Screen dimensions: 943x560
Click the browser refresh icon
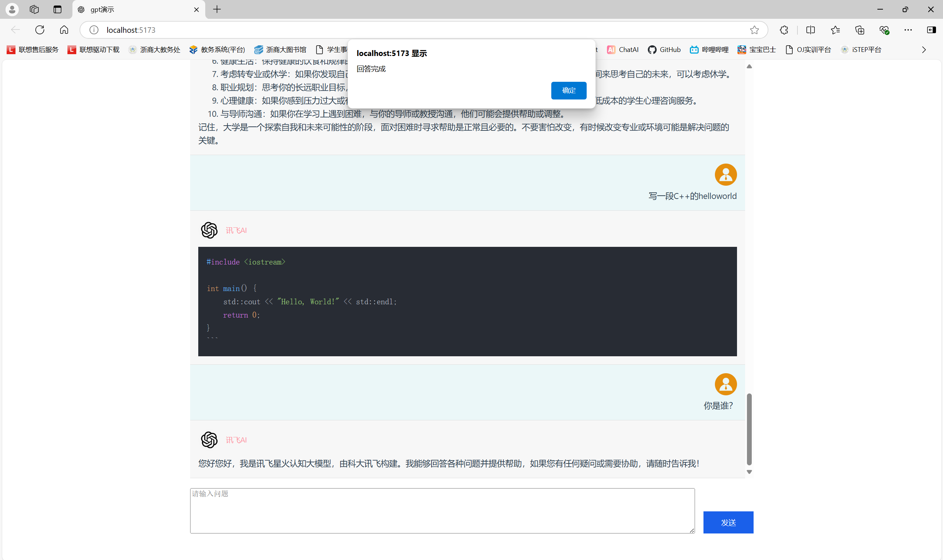click(x=40, y=30)
